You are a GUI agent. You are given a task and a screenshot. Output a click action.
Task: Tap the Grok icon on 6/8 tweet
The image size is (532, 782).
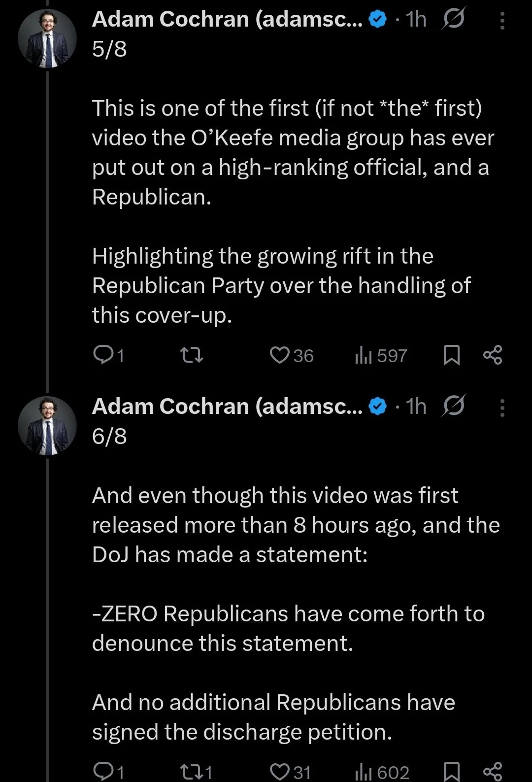coord(453,407)
